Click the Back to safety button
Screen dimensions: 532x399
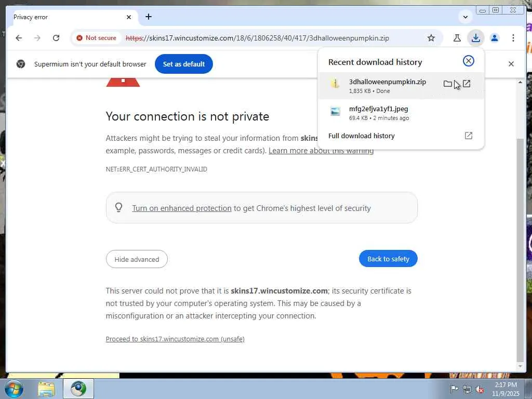click(x=388, y=259)
